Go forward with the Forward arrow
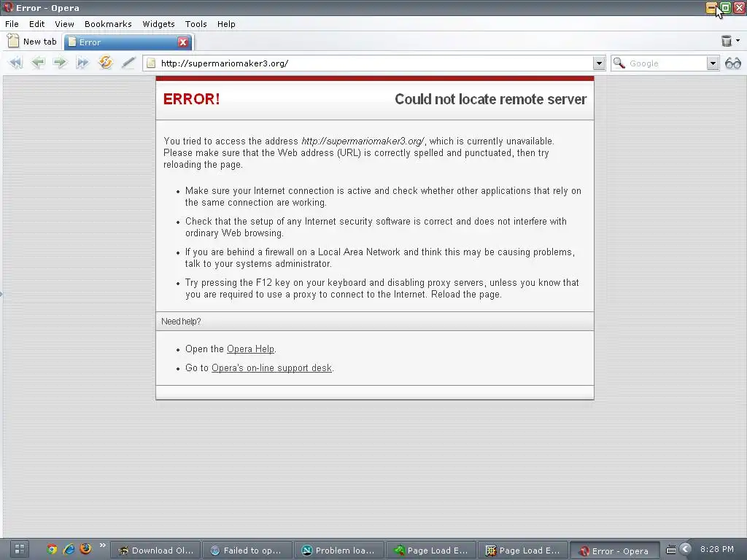Viewport: 747px width, 560px height. point(60,63)
